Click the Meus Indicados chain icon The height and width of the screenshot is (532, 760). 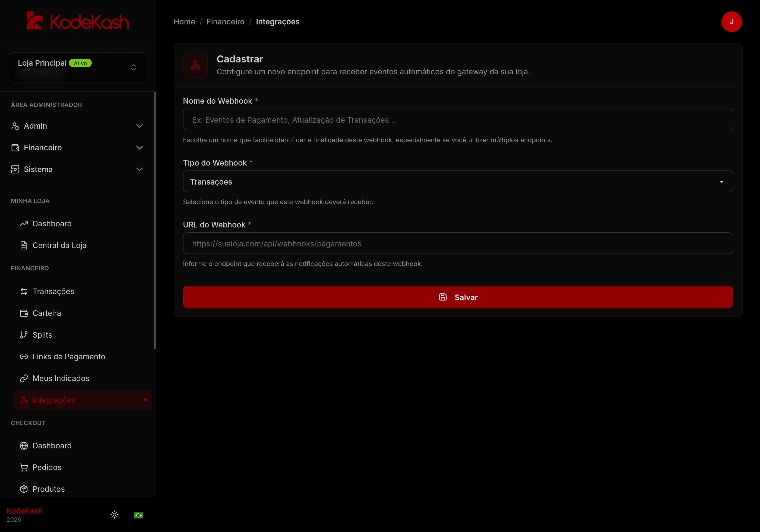click(24, 378)
